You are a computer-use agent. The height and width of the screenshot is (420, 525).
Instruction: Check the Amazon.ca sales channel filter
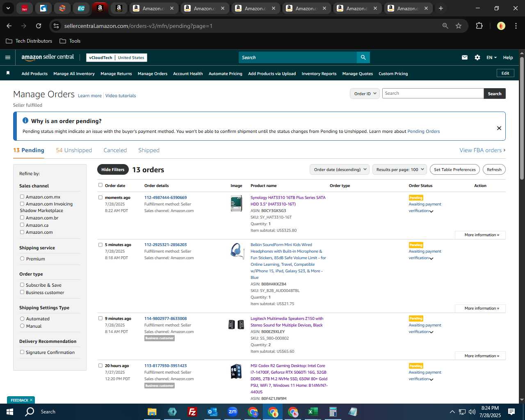22,225
